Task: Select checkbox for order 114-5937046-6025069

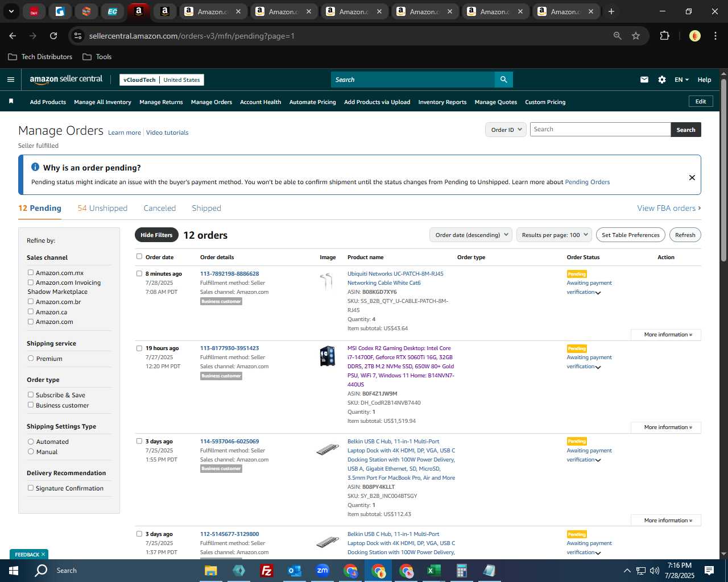Action: [139, 441]
